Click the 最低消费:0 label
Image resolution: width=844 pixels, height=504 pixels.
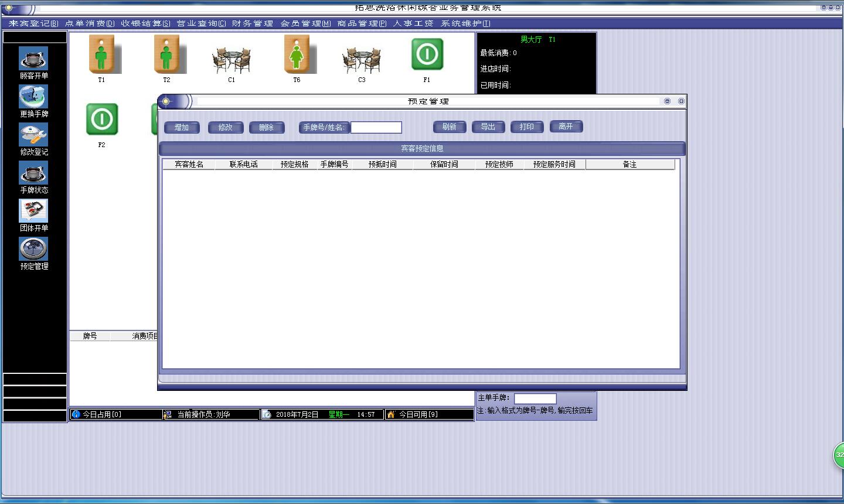pyautogui.click(x=498, y=53)
